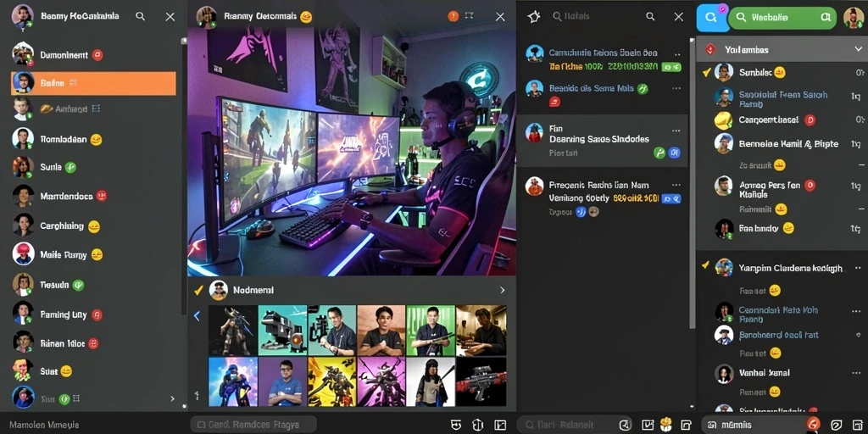Screen dimensions: 868x434
Task: Toggle the checkmark beside Nodmenal
Action: [198, 290]
